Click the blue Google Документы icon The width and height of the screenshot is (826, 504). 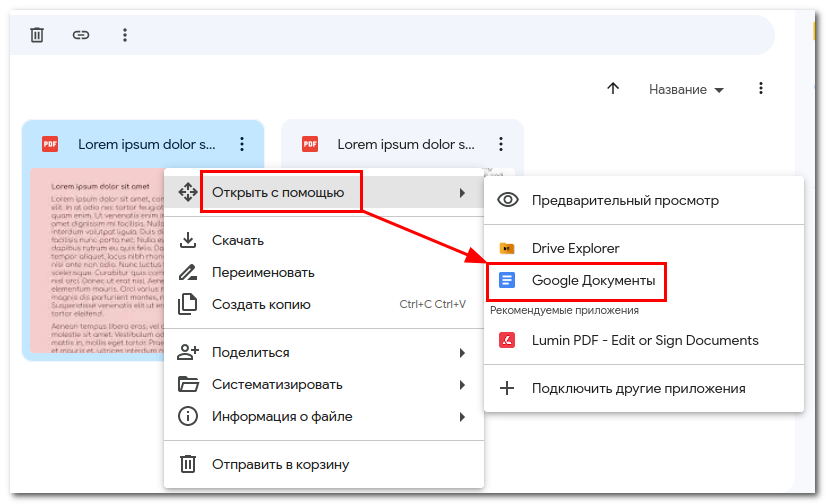507,280
